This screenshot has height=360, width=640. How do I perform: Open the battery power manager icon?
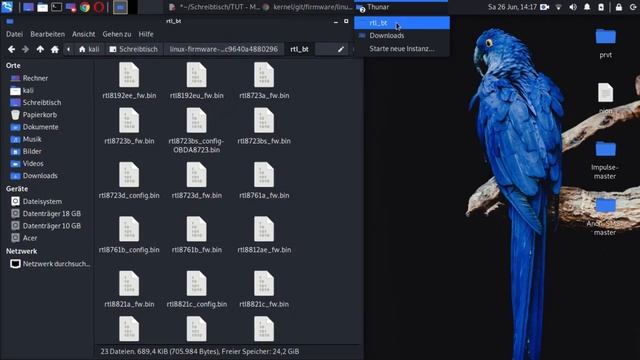[601, 7]
